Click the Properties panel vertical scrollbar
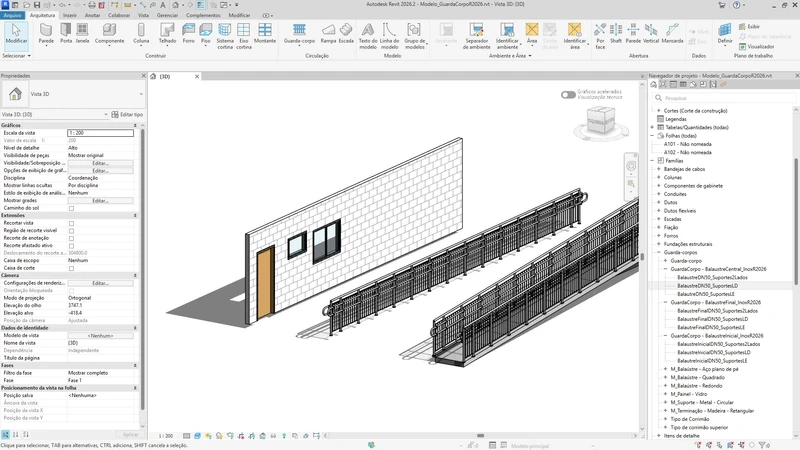Image resolution: width=800 pixels, height=450 pixels. pyautogui.click(x=142, y=268)
